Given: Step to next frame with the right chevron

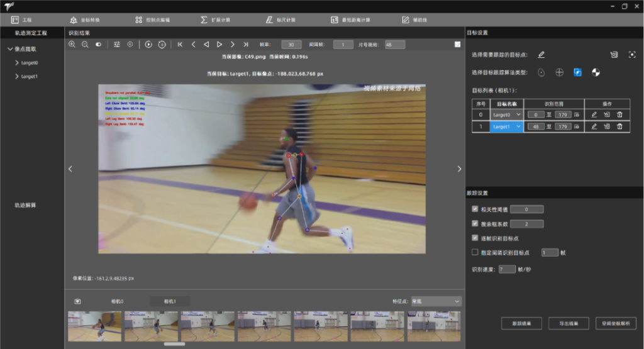Looking at the screenshot, I should (x=233, y=45).
